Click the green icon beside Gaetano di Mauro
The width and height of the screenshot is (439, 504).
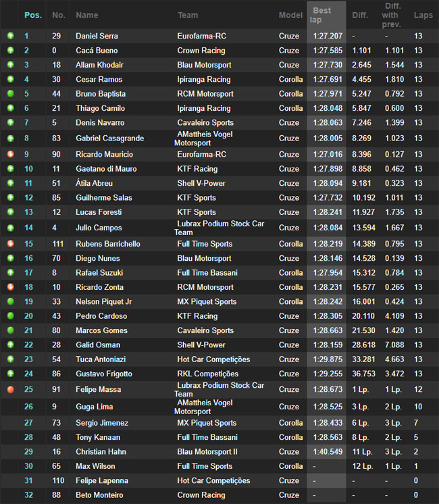point(11,168)
